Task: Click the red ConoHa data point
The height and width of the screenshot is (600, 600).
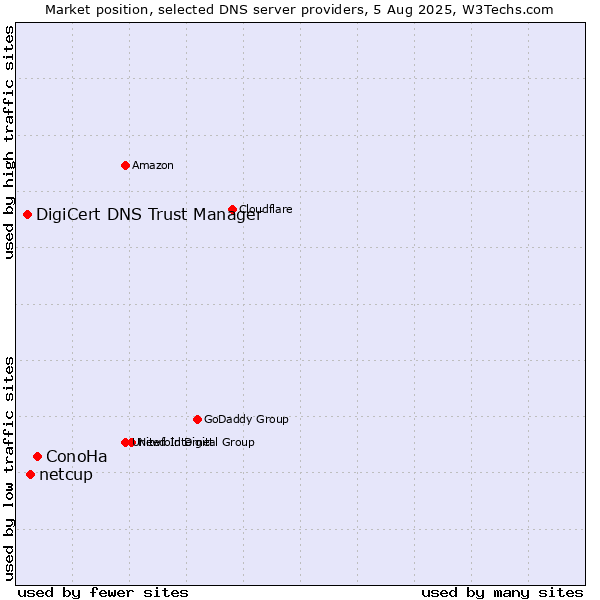Action: 37,457
